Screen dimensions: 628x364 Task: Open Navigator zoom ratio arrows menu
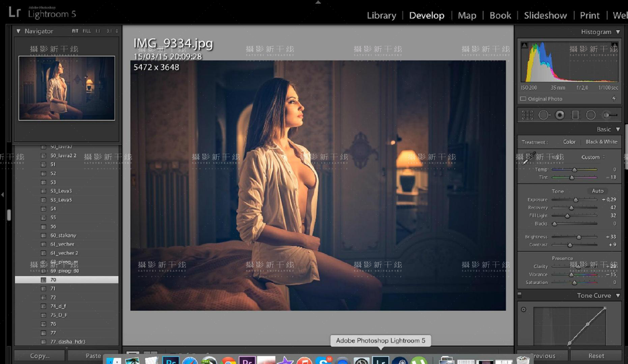pyautogui.click(x=117, y=31)
